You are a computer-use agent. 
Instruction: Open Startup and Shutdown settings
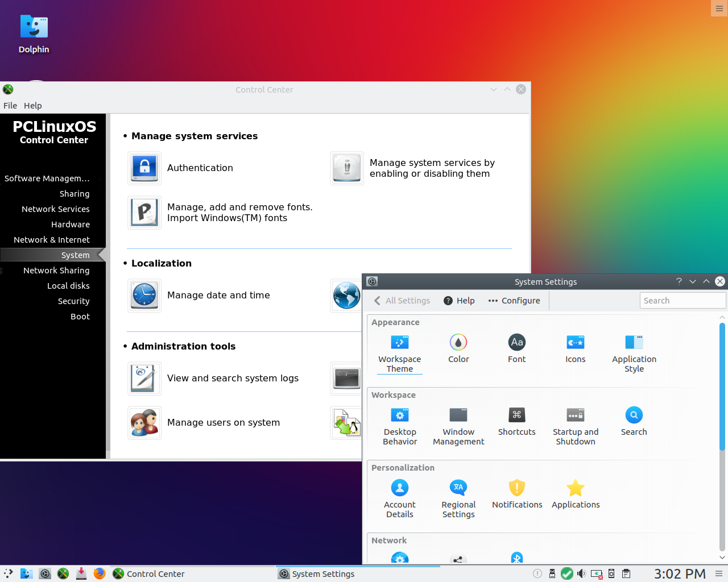click(576, 426)
